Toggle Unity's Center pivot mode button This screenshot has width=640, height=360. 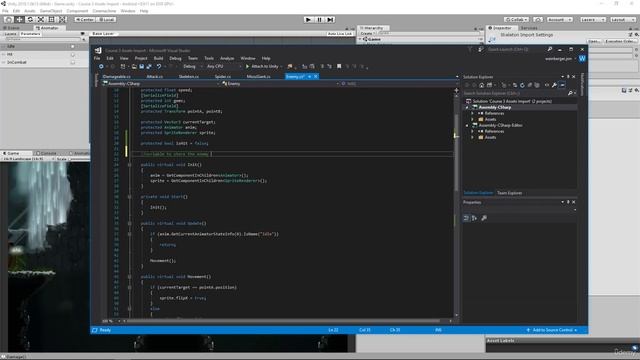point(84,20)
